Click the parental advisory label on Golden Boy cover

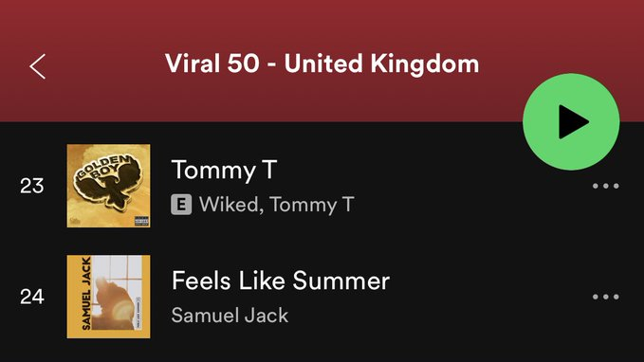(141, 221)
